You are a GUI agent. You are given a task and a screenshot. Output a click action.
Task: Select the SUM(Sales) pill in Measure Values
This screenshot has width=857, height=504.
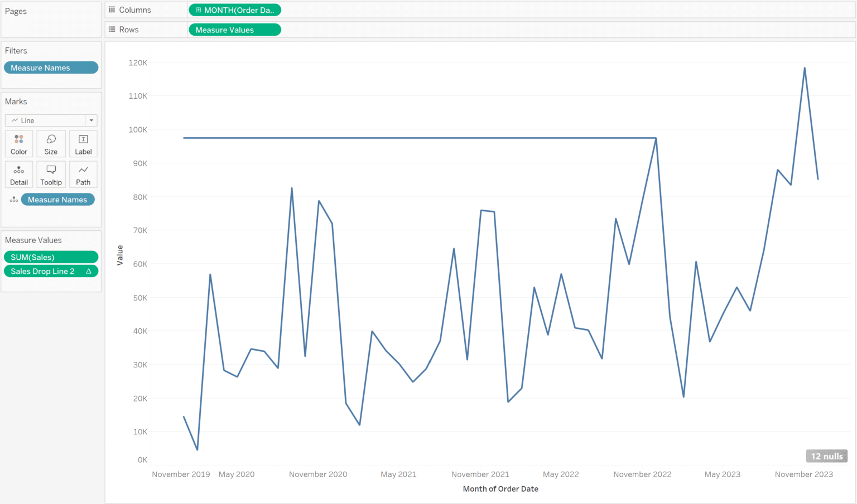[x=51, y=257]
